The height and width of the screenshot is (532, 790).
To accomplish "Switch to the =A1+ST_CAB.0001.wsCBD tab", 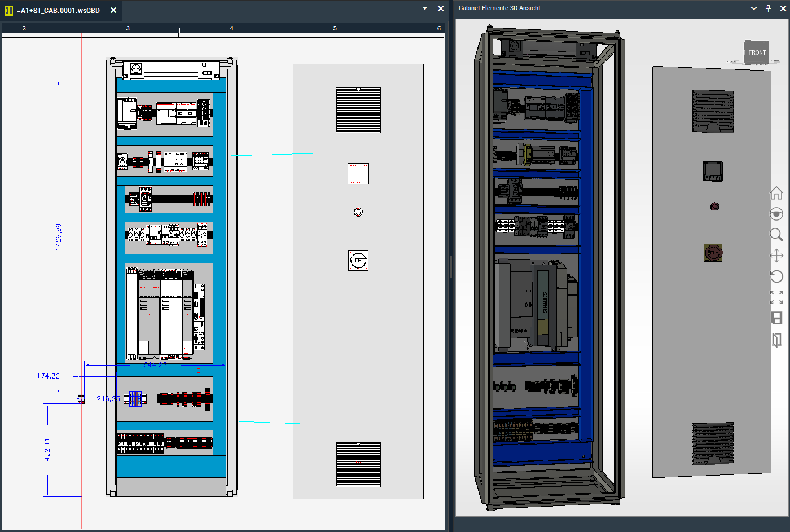I will (x=59, y=10).
